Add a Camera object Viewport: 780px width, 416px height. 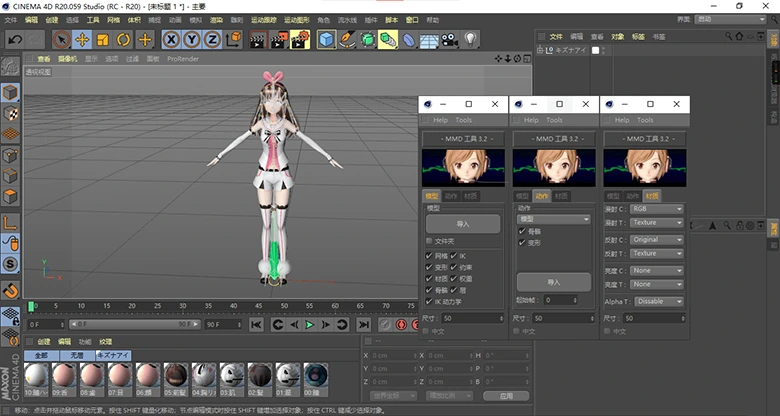pyautogui.click(x=450, y=39)
